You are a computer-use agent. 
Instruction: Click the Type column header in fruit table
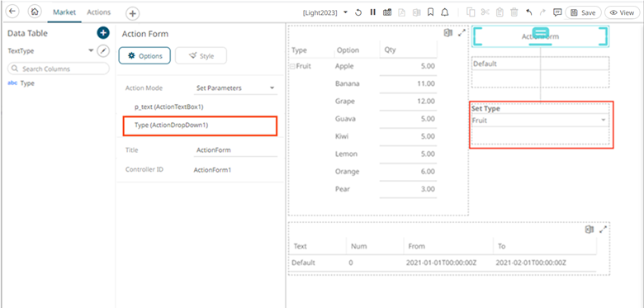pyautogui.click(x=299, y=50)
